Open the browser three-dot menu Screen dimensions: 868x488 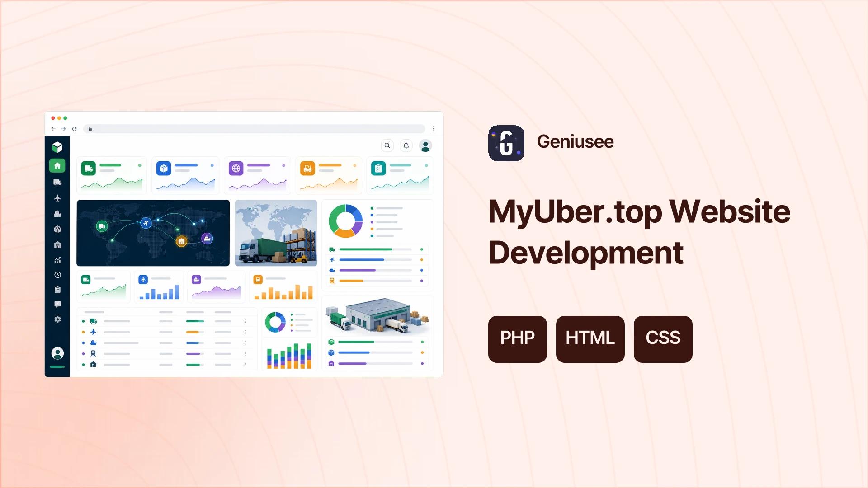point(434,129)
